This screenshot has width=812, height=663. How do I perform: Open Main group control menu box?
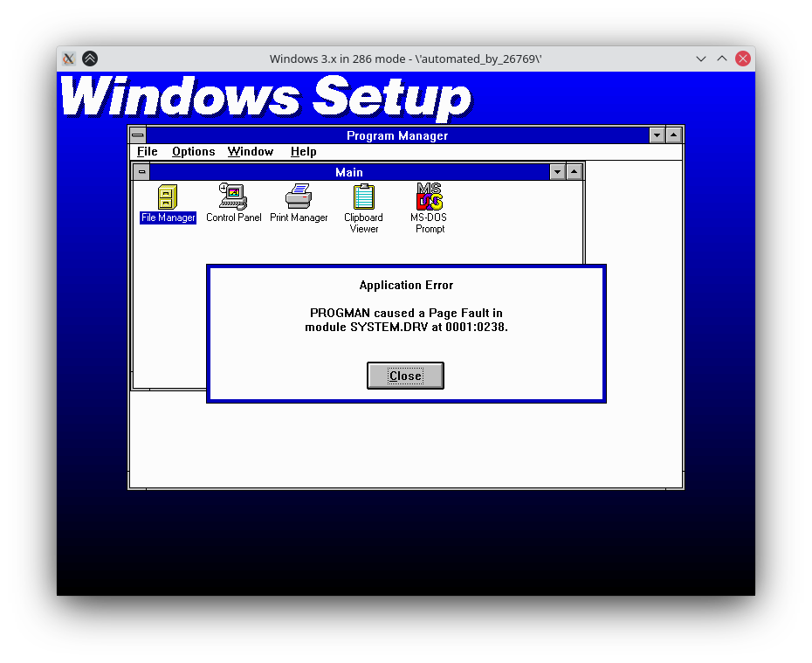tap(141, 172)
